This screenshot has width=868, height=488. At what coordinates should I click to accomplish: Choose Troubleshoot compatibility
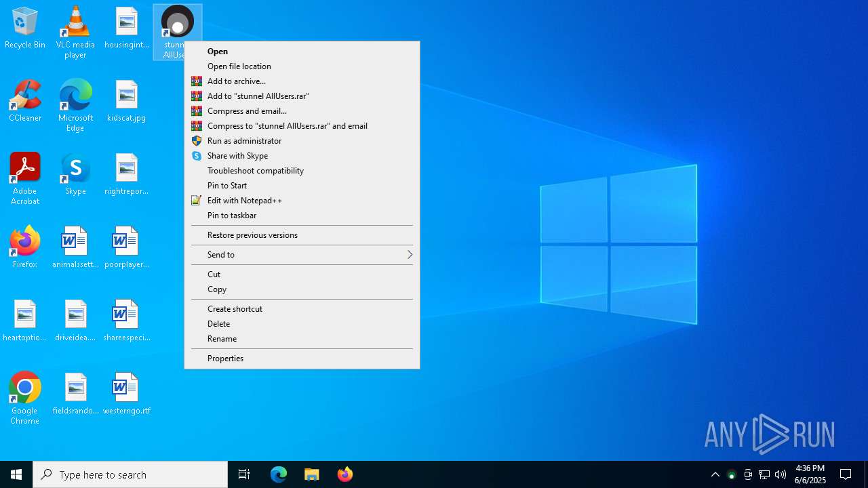coord(302,171)
